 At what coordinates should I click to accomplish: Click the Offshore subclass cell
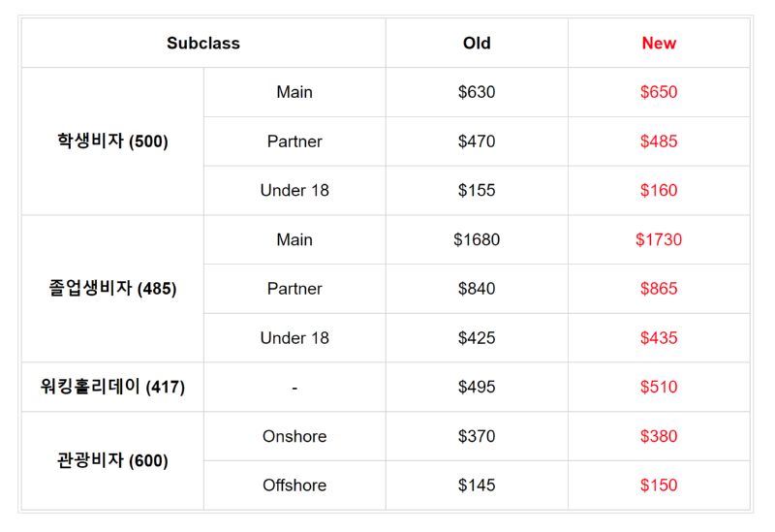point(294,485)
